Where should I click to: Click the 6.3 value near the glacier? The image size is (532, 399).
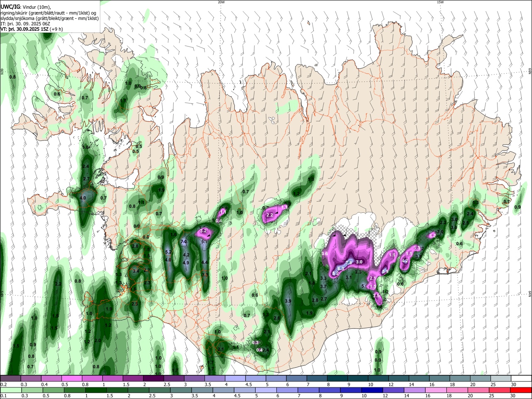pos(340,268)
